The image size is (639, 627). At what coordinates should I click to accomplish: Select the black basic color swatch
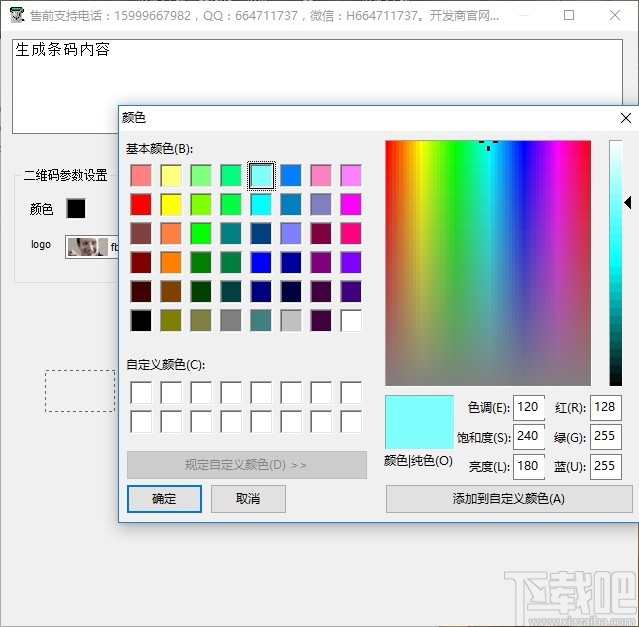click(x=141, y=321)
